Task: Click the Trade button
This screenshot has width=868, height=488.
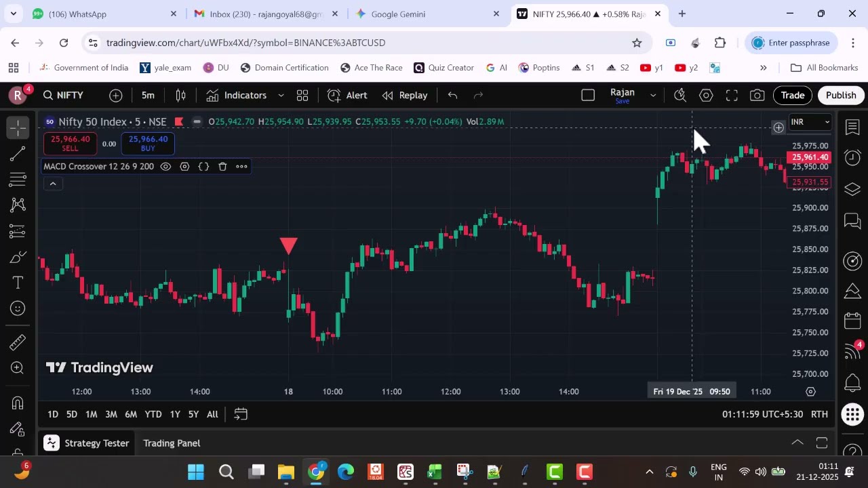Action: pyautogui.click(x=792, y=96)
